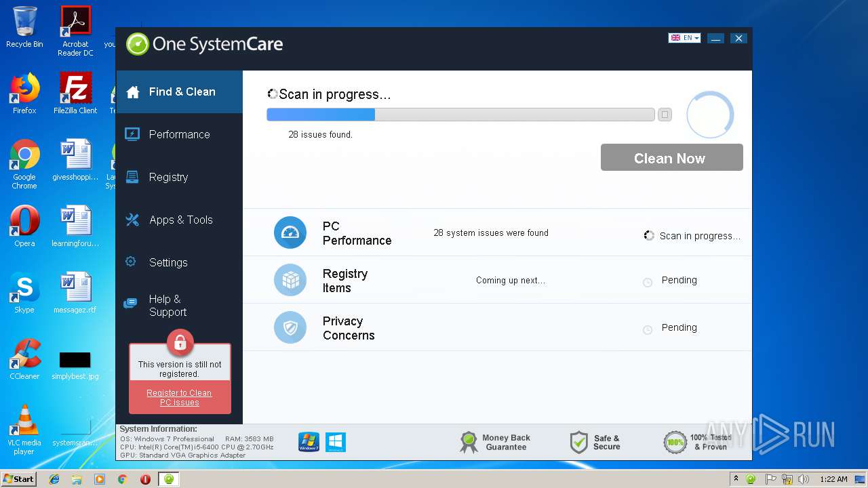Click the 100% Tested & Proven badge
Image resolution: width=868 pixels, height=488 pixels.
tap(697, 442)
